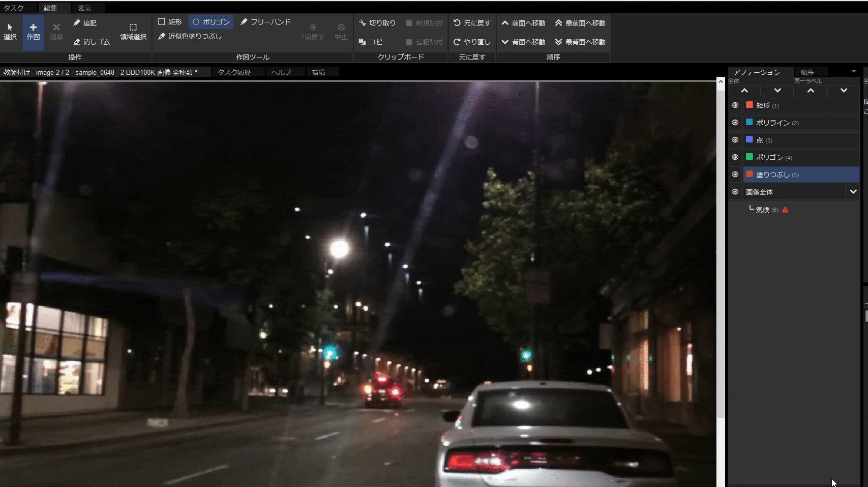This screenshot has width=868, height=487.
Task: Send annotation backward with 背面へ移動
Action: click(x=523, y=42)
